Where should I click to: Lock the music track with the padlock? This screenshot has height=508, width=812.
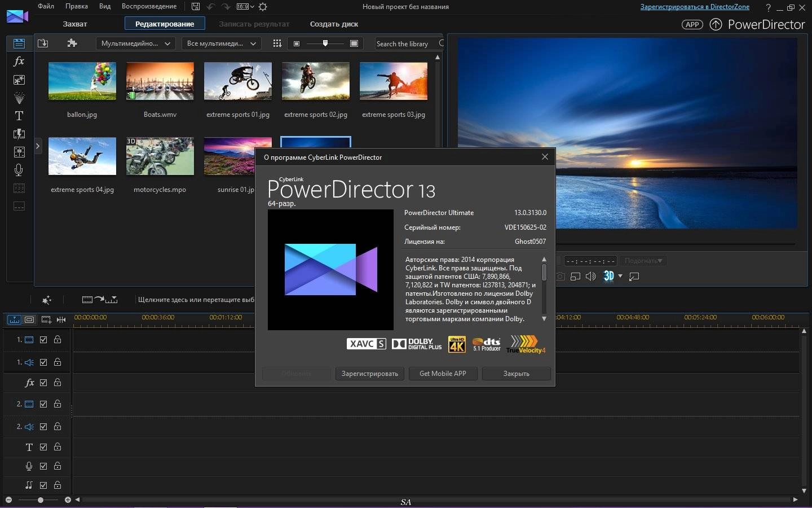click(x=58, y=485)
